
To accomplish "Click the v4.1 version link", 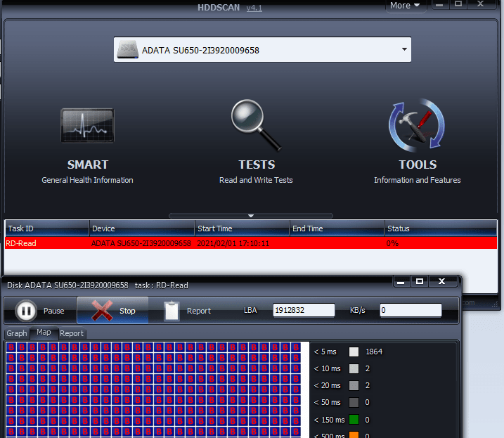I will click(254, 8).
